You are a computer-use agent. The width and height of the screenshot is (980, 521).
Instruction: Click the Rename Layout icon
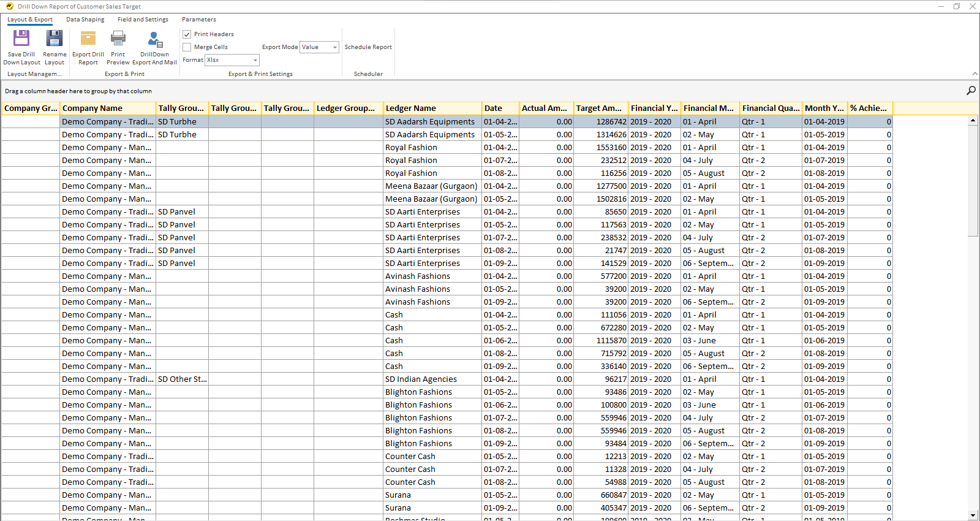[55, 39]
